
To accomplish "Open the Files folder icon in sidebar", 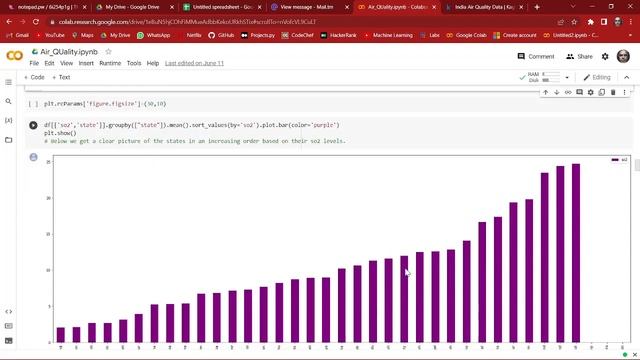I will (9, 140).
